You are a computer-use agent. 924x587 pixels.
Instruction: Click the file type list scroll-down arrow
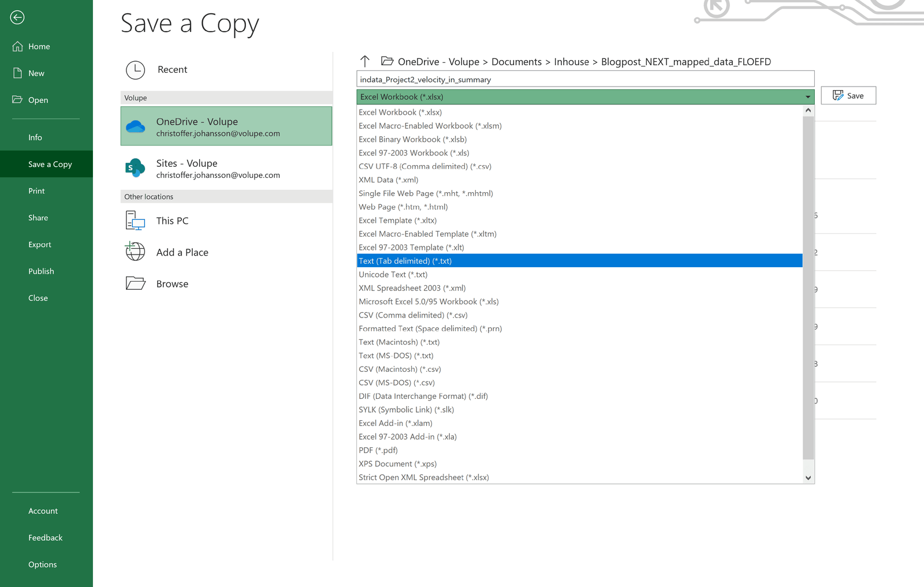[x=808, y=478]
